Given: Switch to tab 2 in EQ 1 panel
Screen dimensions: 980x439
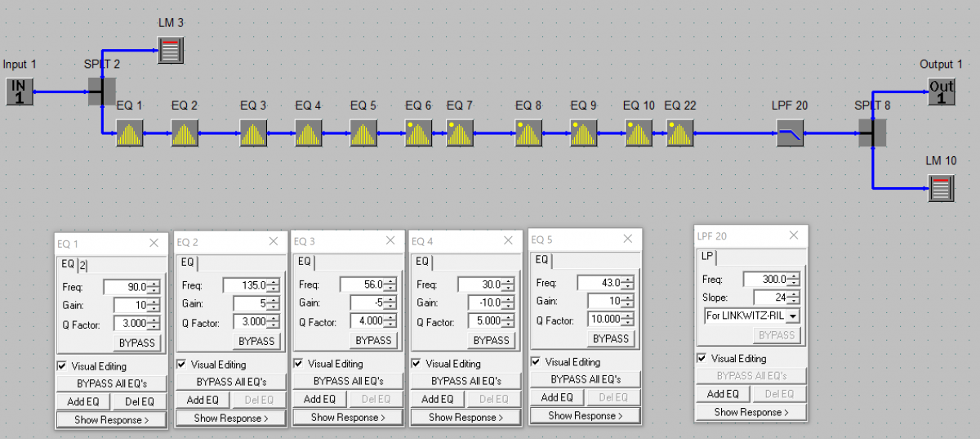Looking at the screenshot, I should pos(84,265).
